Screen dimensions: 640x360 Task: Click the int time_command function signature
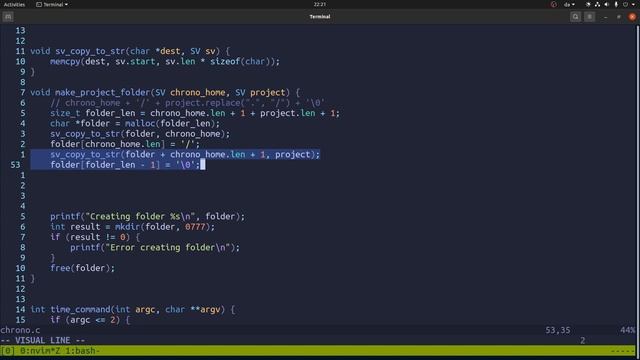133,309
